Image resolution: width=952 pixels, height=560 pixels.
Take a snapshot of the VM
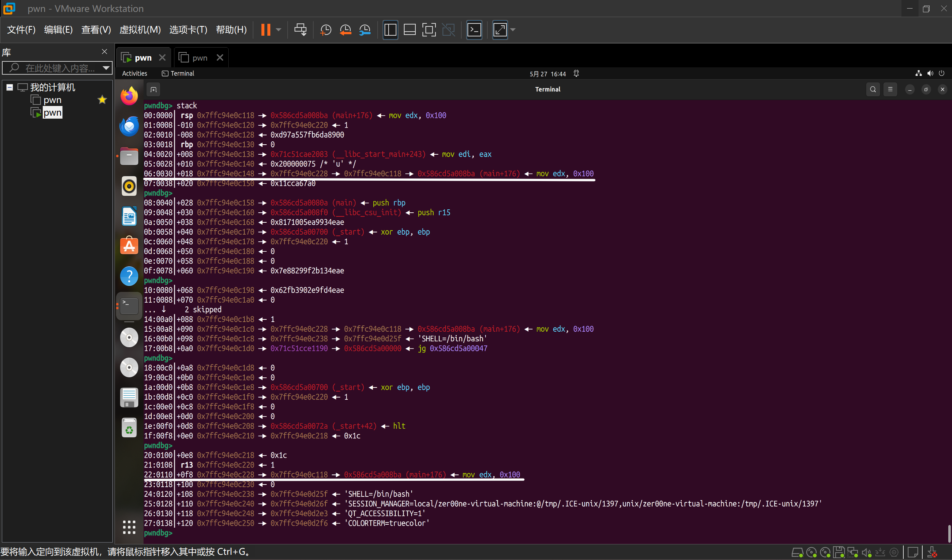tap(326, 29)
